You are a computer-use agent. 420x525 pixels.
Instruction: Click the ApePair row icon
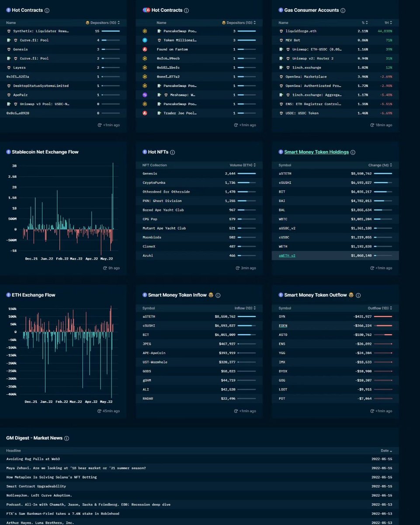[9, 94]
